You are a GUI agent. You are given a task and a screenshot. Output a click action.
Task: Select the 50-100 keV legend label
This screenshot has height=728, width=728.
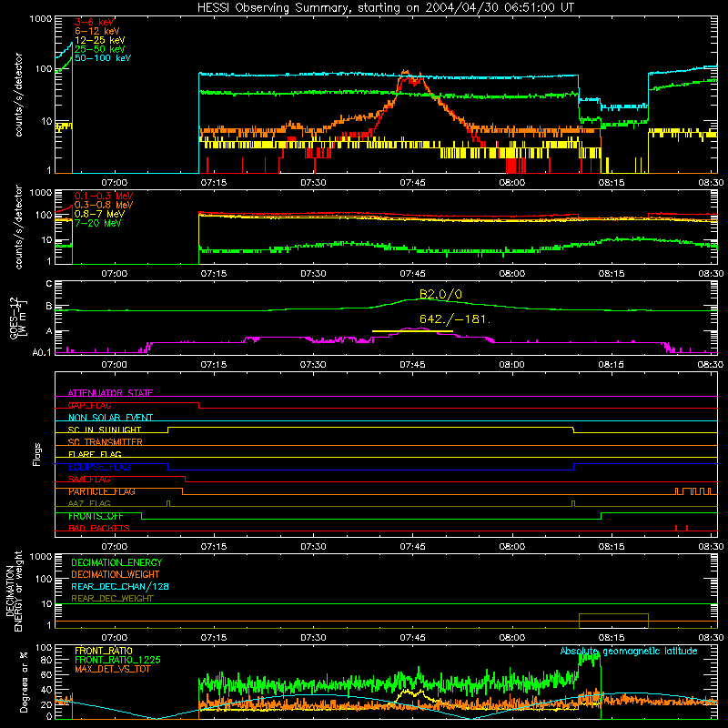pos(102,58)
